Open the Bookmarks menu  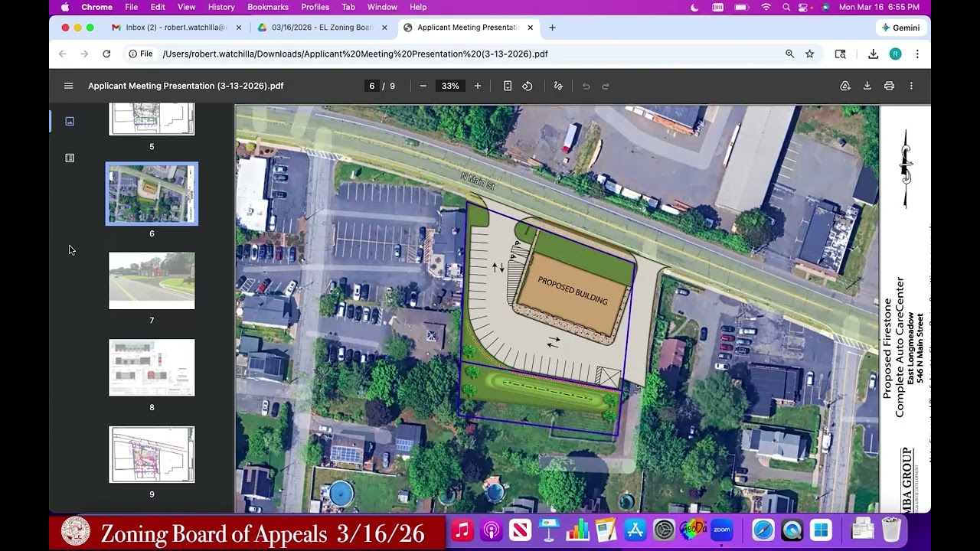pyautogui.click(x=268, y=7)
